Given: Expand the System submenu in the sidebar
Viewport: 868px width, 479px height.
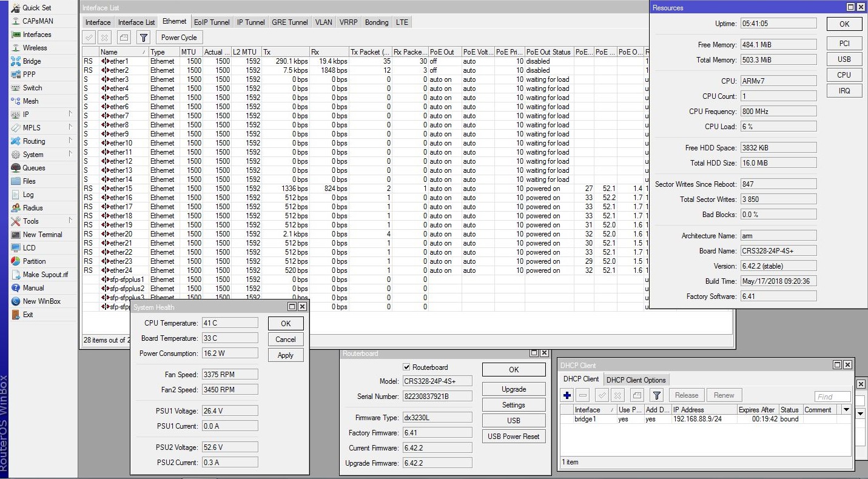Looking at the screenshot, I should coord(70,154).
